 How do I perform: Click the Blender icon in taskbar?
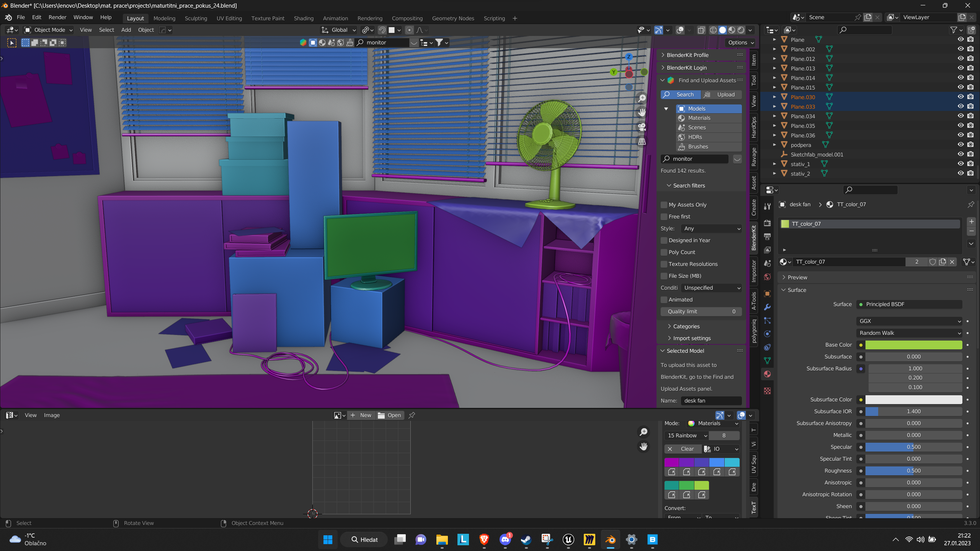pos(610,540)
